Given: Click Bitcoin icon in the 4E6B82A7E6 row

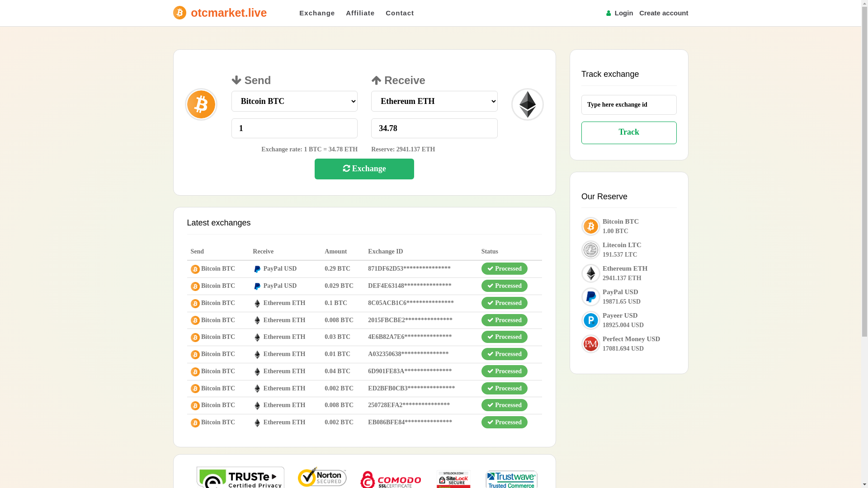Looking at the screenshot, I should coord(195,338).
